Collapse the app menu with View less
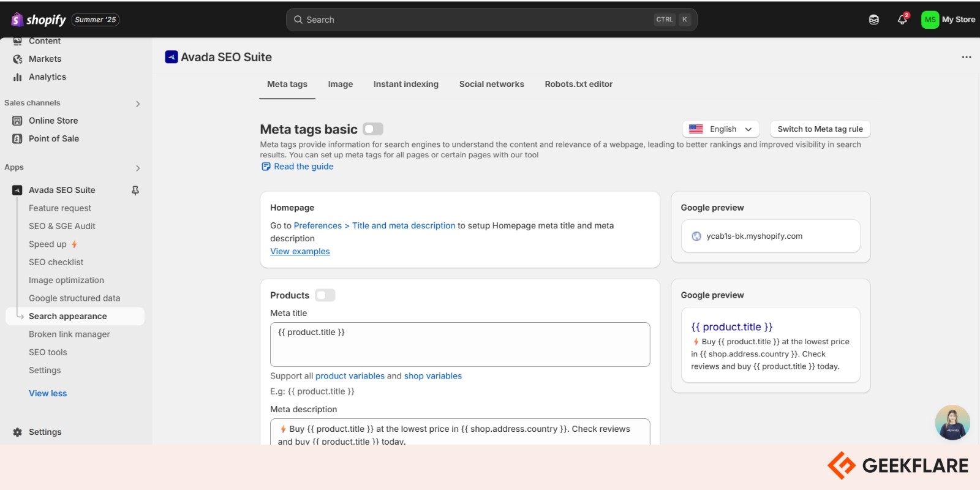This screenshot has height=490, width=980. (48, 393)
